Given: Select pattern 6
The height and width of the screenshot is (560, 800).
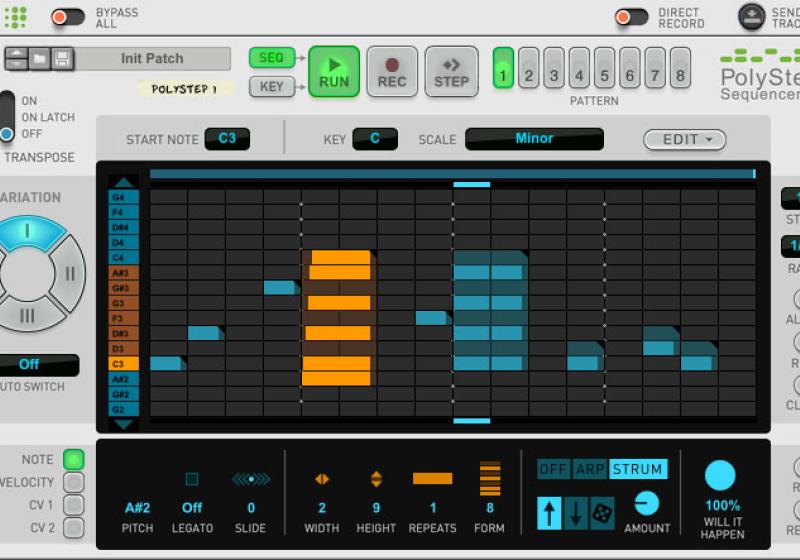Looking at the screenshot, I should 630,68.
